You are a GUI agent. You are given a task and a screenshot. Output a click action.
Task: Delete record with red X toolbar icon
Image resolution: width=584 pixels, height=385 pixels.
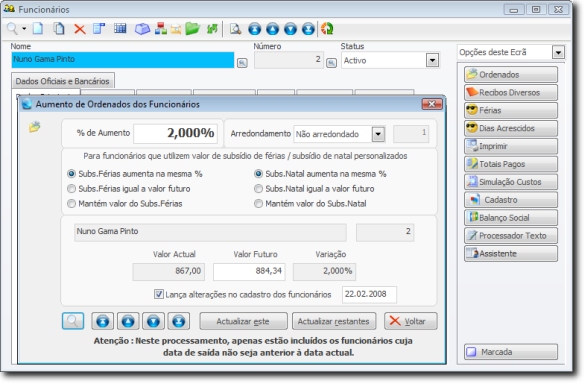click(x=79, y=29)
